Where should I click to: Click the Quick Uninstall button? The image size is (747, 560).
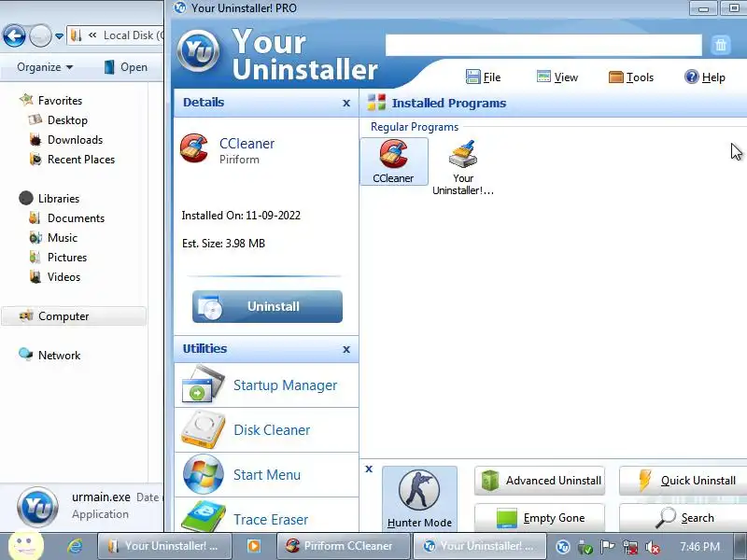click(x=684, y=481)
